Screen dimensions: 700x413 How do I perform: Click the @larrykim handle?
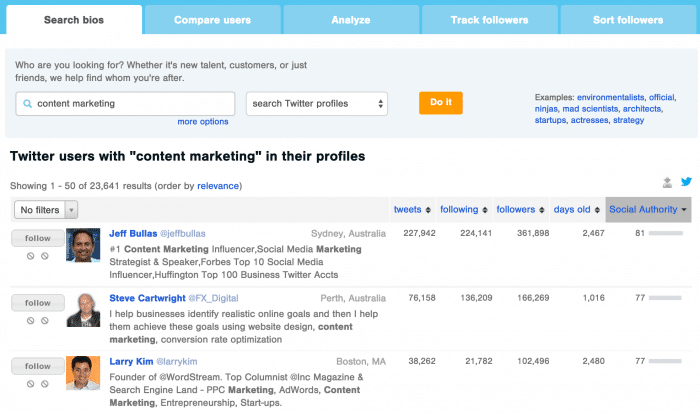click(x=177, y=362)
